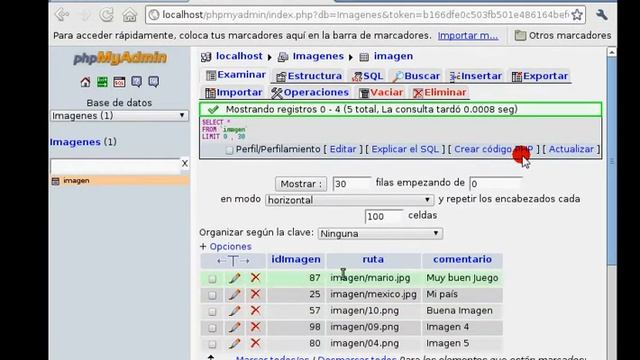Image resolution: width=640 pixels, height=360 pixels.
Task: Click the browser forward arrow
Action: click(85, 15)
